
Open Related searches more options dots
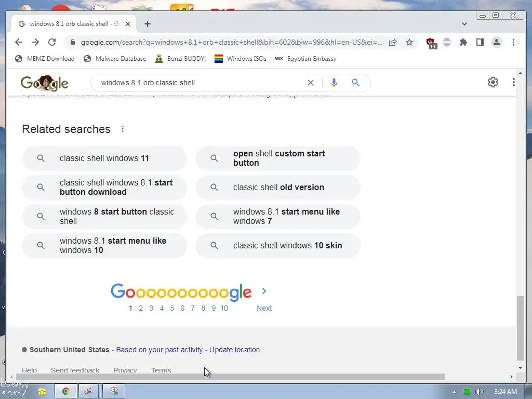[123, 129]
